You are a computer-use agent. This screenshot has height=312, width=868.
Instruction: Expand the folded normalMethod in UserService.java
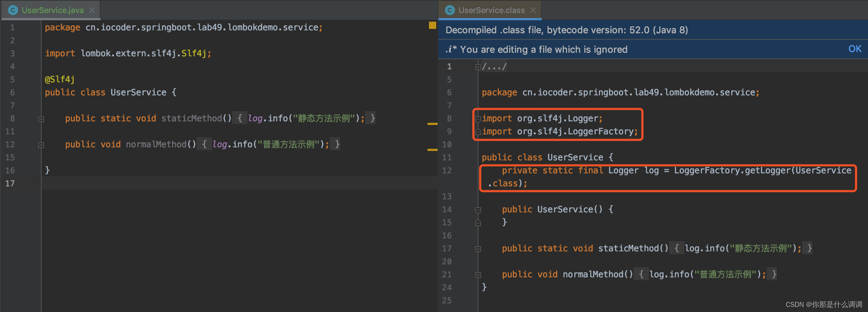[41, 145]
